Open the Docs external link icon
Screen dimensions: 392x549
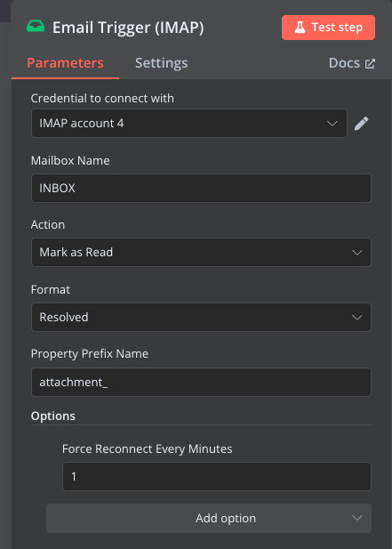click(x=370, y=63)
